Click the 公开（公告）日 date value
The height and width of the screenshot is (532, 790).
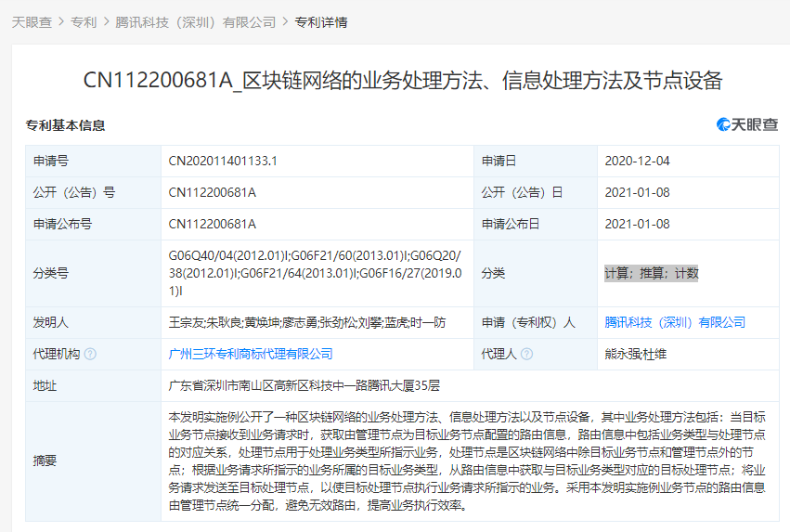(638, 192)
